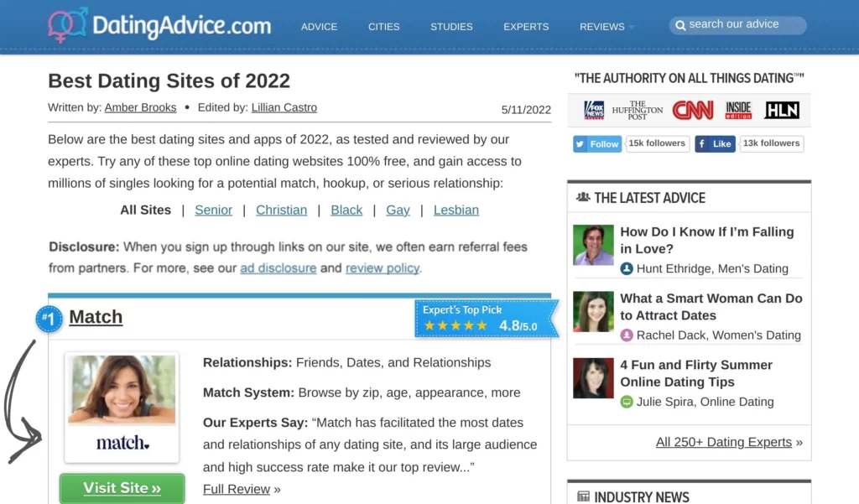Select the Christian sites filter

[282, 210]
